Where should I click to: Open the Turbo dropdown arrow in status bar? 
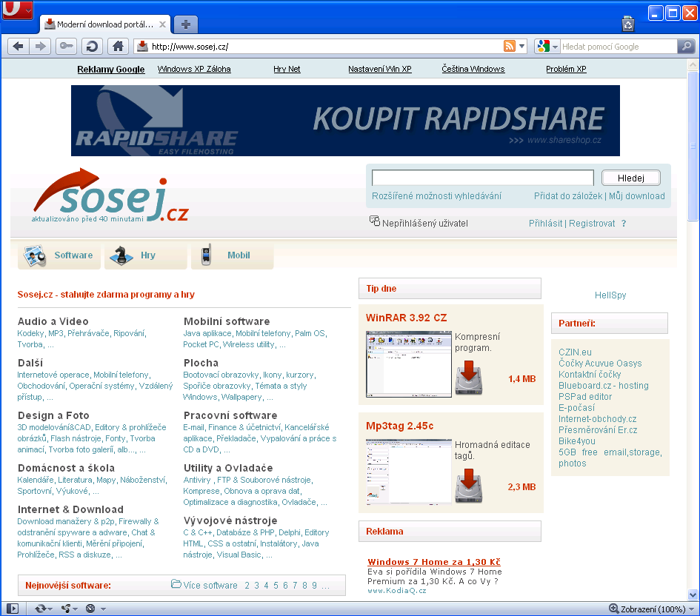pyautogui.click(x=103, y=609)
